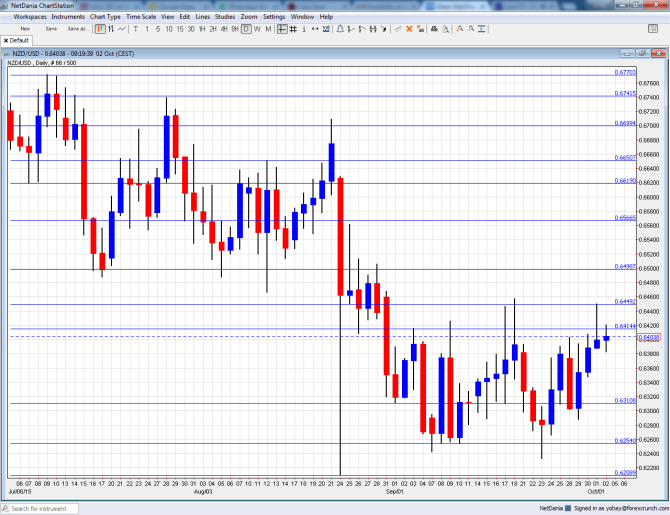
Task: Click the print preview icon
Action: (446, 29)
